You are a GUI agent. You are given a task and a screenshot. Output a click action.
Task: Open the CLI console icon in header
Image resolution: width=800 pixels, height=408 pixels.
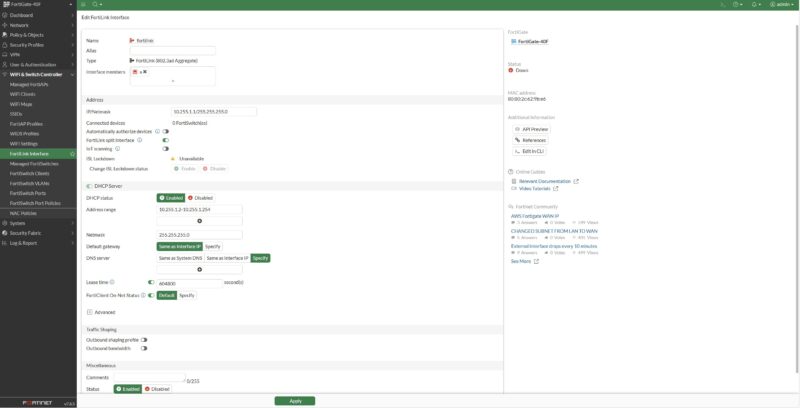[x=723, y=5]
